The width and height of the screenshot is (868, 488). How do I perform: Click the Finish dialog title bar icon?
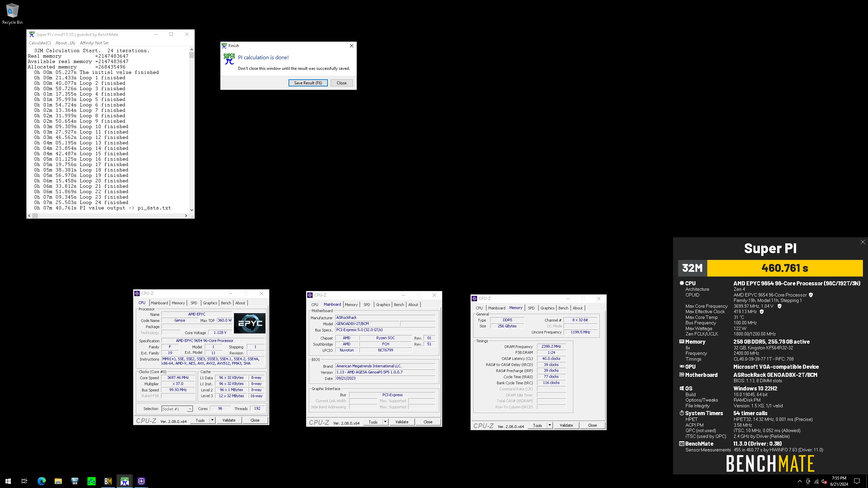click(224, 45)
